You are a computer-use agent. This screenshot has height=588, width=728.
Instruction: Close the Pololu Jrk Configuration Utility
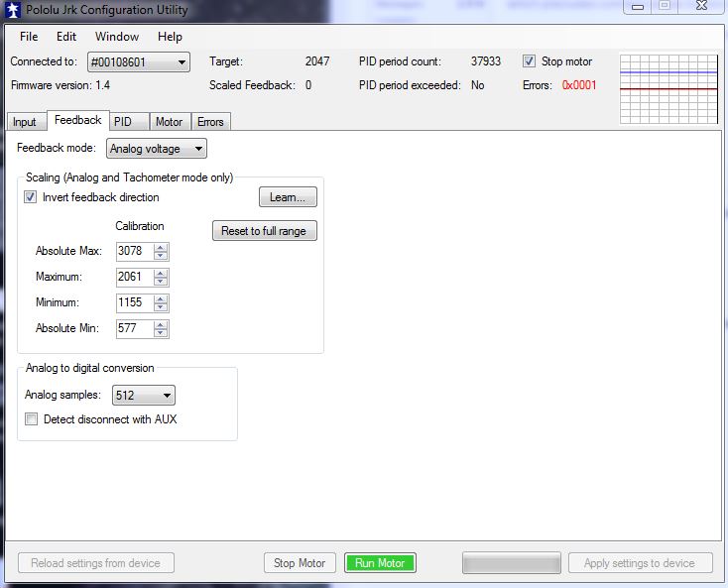coord(701,6)
